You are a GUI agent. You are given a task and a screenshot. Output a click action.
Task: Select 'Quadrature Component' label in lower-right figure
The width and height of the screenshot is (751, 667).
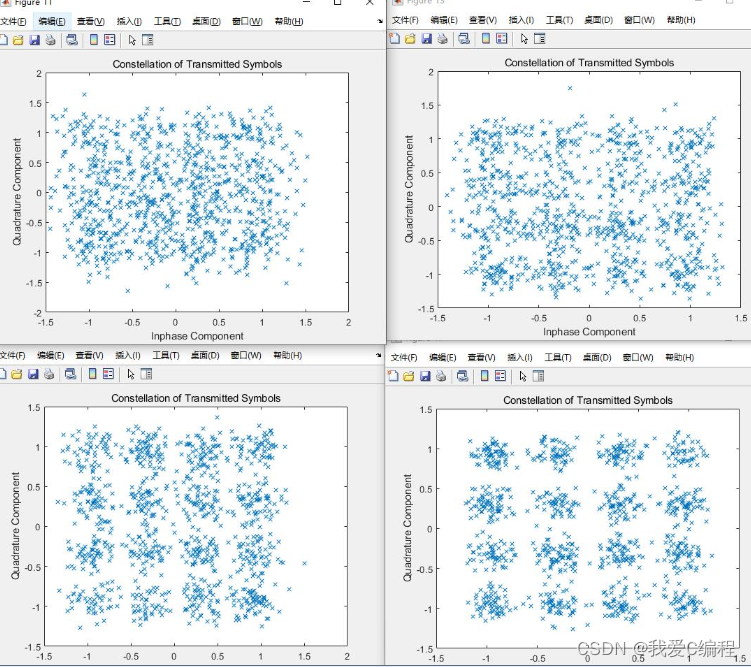click(x=407, y=528)
